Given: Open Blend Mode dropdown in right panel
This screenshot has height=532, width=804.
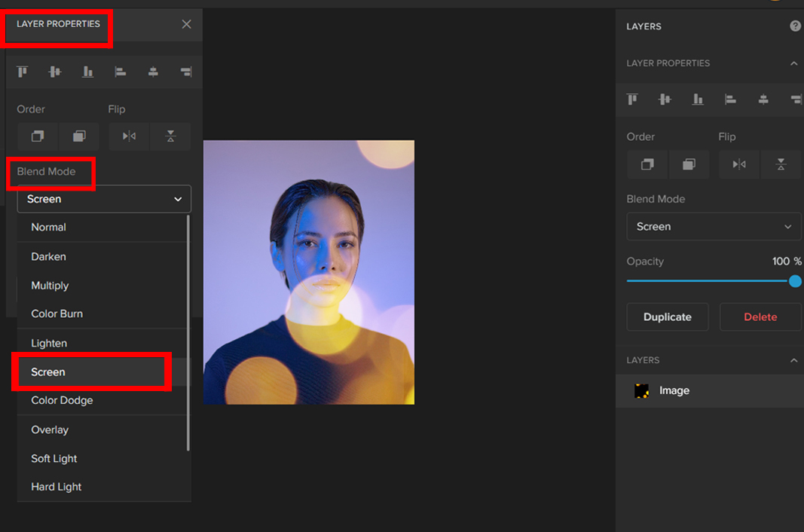Looking at the screenshot, I should click(x=713, y=226).
